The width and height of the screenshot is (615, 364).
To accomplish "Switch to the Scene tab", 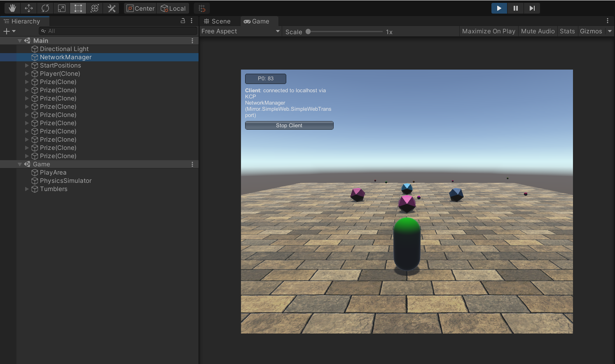I will point(218,21).
